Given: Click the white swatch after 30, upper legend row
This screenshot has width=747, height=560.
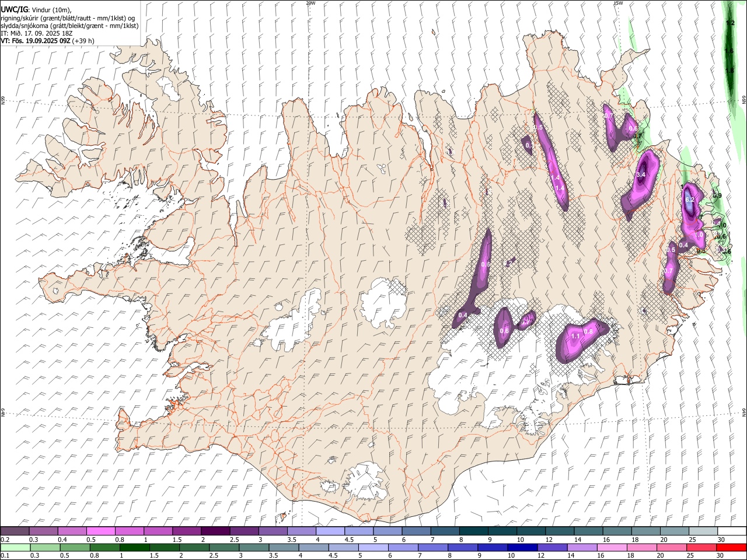Looking at the screenshot, I should (x=732, y=531).
